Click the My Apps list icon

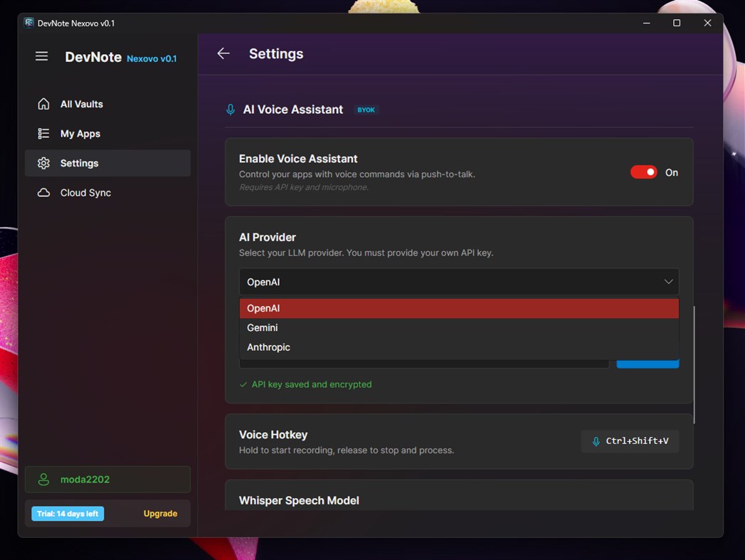click(x=43, y=134)
